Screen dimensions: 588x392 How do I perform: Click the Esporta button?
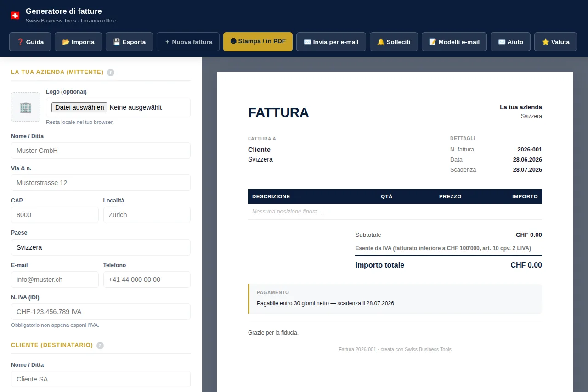130,42
